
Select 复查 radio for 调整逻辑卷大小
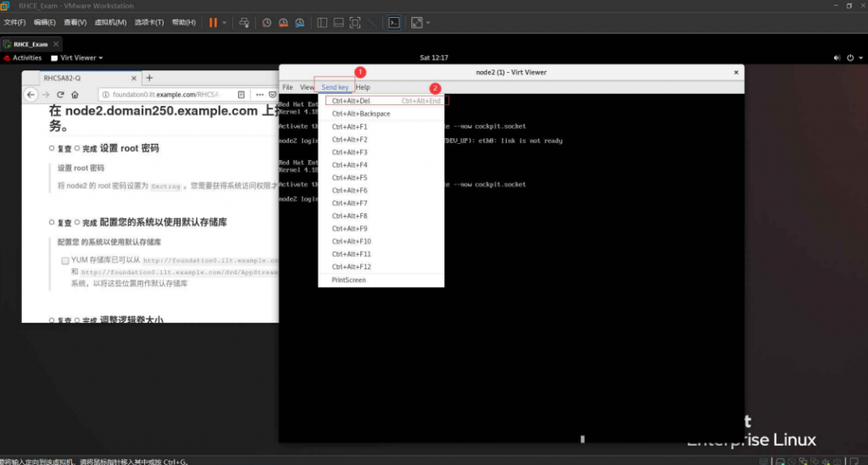52,320
